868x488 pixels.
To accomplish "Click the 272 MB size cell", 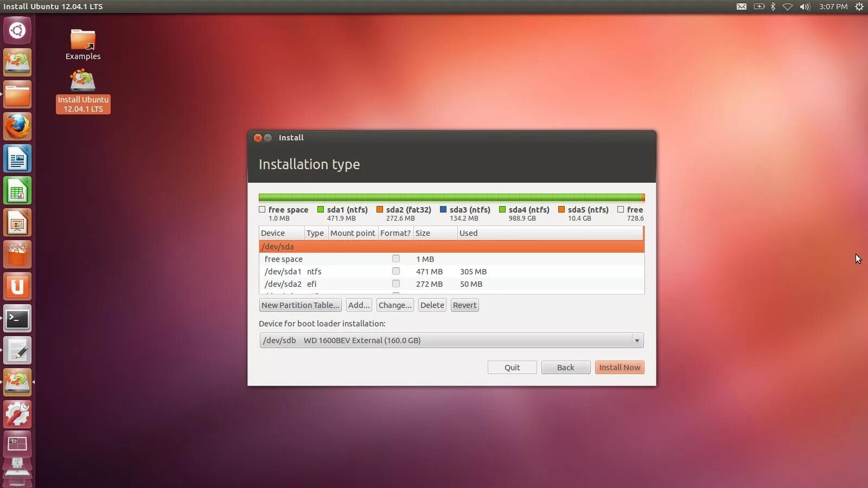I will tap(430, 284).
